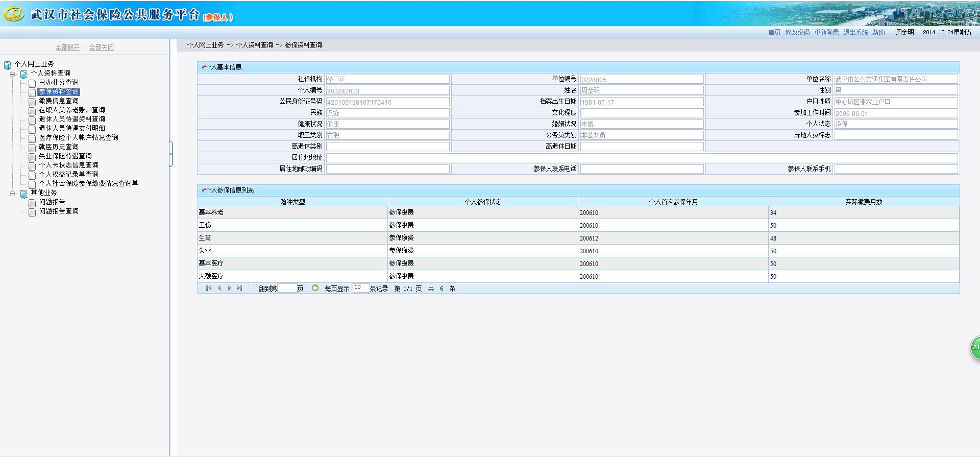Screen dimensions: 980x457
Task: Click 退出系统 in the top navigation
Action: 855,33
